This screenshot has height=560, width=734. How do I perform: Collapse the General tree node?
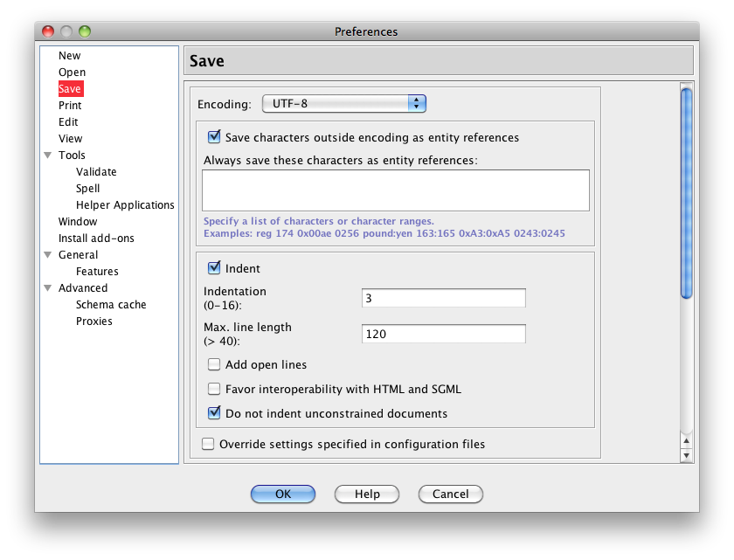click(48, 254)
